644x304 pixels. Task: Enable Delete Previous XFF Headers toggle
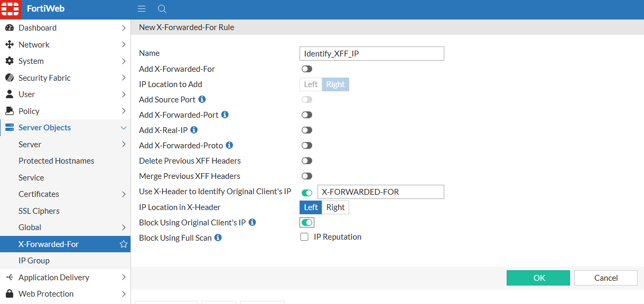(x=307, y=160)
